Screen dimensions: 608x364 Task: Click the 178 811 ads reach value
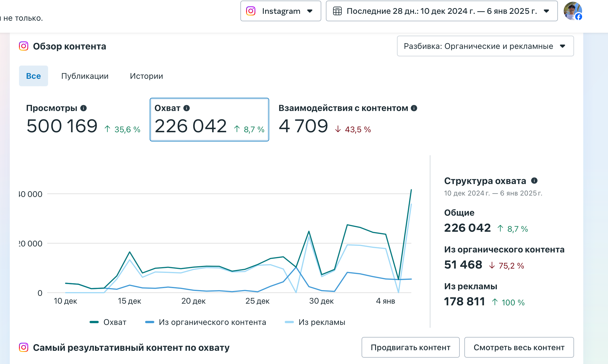(x=464, y=301)
